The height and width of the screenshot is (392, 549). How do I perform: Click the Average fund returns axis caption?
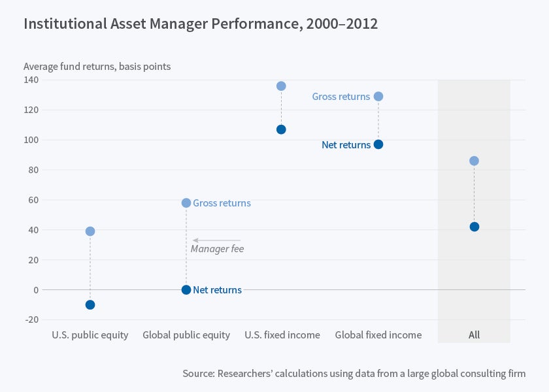[97, 66]
